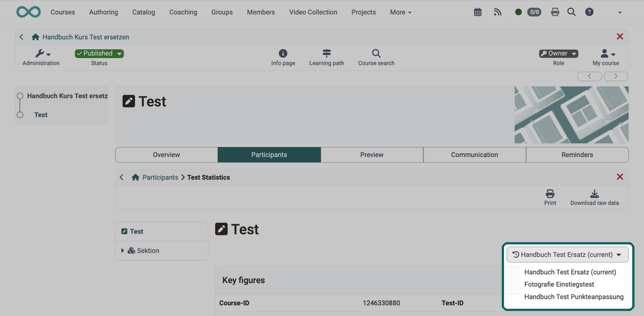Click the printer icon in top bar
Screen dimensions: 644x316
[555, 12]
